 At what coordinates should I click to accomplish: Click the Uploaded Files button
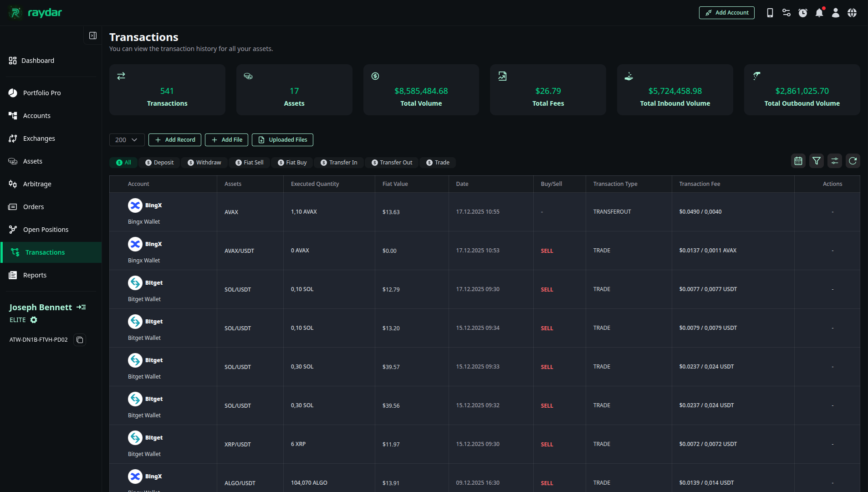coord(282,139)
